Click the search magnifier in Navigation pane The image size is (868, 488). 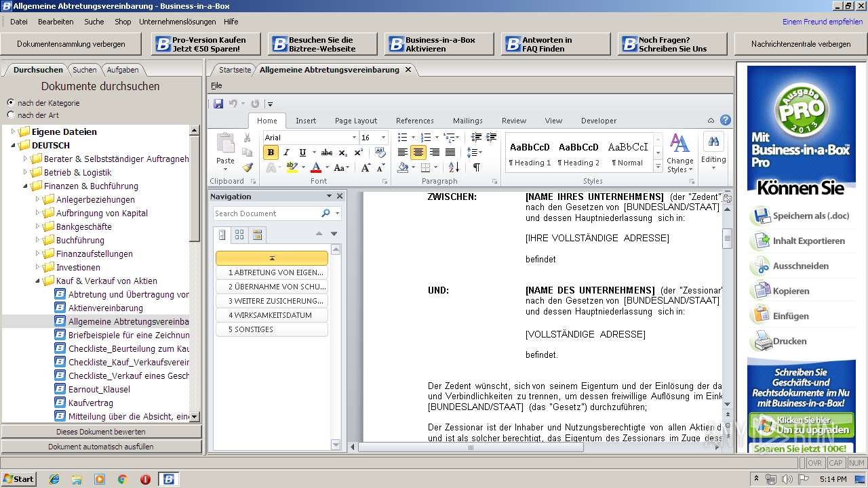tap(325, 213)
